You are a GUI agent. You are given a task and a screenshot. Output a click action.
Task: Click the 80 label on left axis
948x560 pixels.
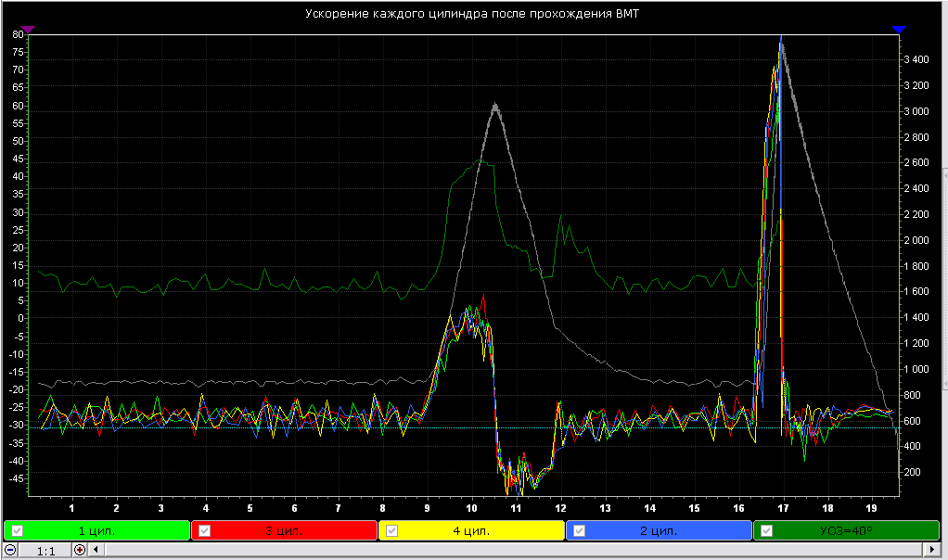[19, 34]
